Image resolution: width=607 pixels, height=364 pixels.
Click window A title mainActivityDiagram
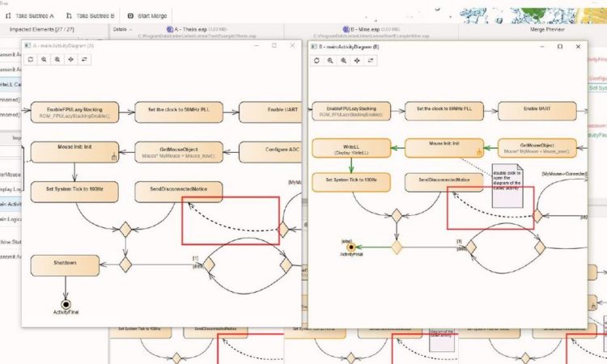pos(63,45)
